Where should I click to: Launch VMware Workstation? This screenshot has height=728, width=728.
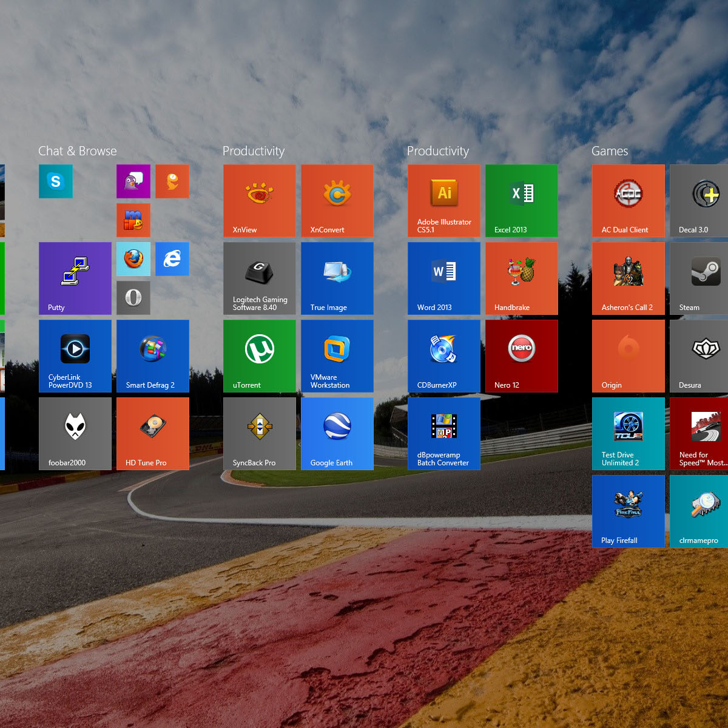tap(337, 356)
